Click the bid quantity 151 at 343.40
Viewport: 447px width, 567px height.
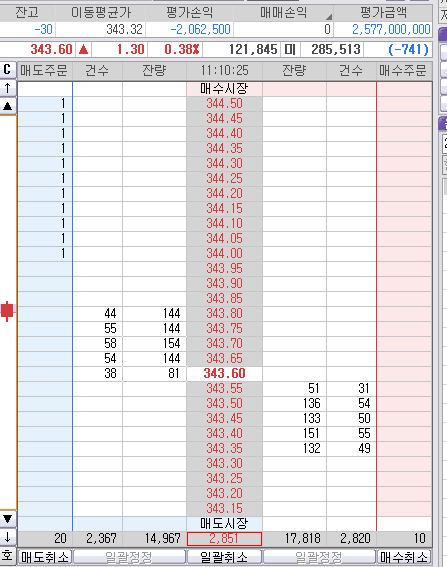(311, 434)
